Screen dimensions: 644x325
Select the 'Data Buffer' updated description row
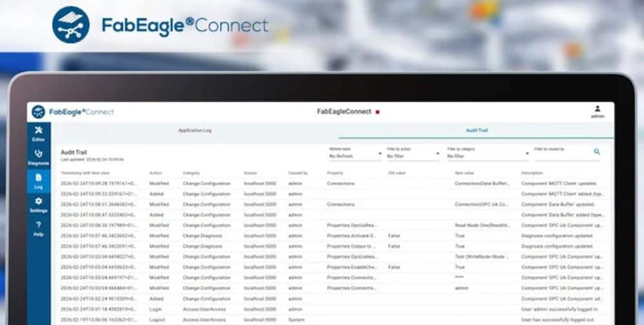point(559,205)
